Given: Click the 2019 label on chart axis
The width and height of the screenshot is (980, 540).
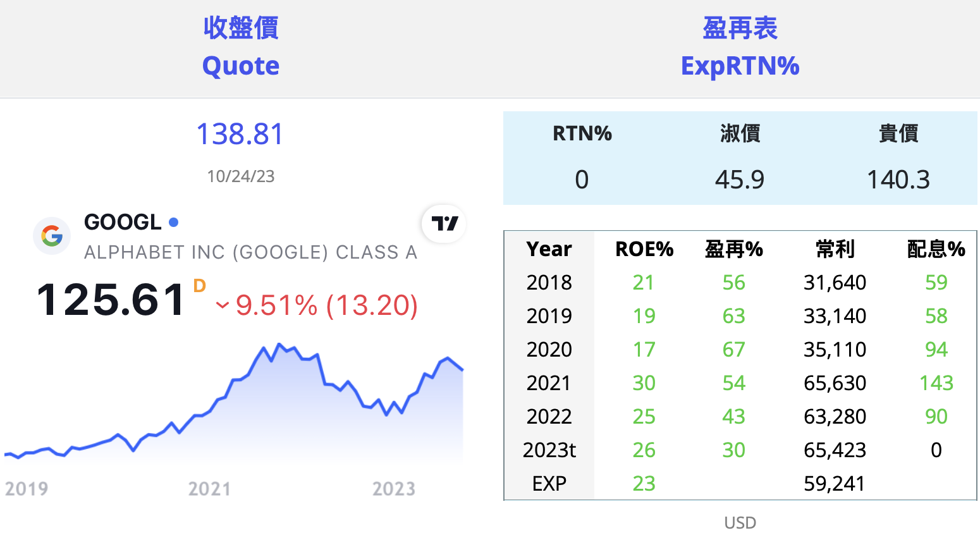Looking at the screenshot, I should coord(27,489).
